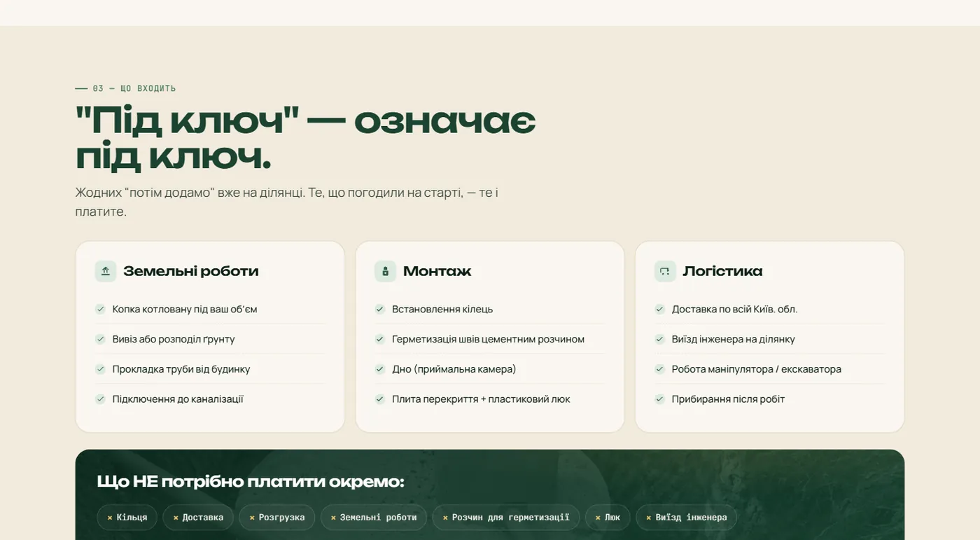Click the Земельні роботи card icon
This screenshot has width=980, height=540.
(x=106, y=271)
